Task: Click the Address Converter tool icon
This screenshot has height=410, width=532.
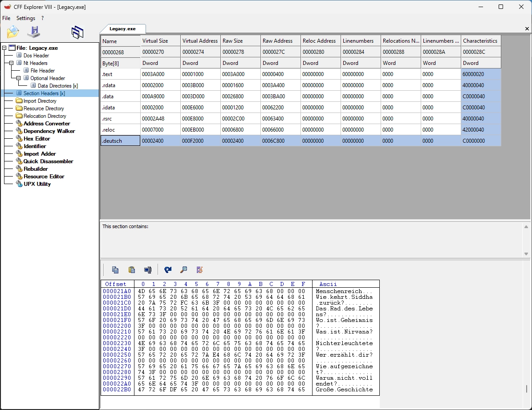Action: [19, 123]
